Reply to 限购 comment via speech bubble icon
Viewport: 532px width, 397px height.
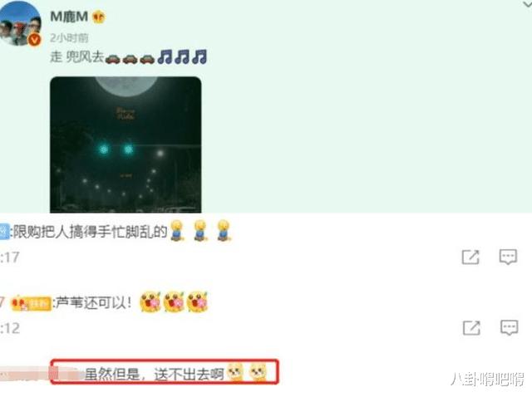[x=508, y=257]
